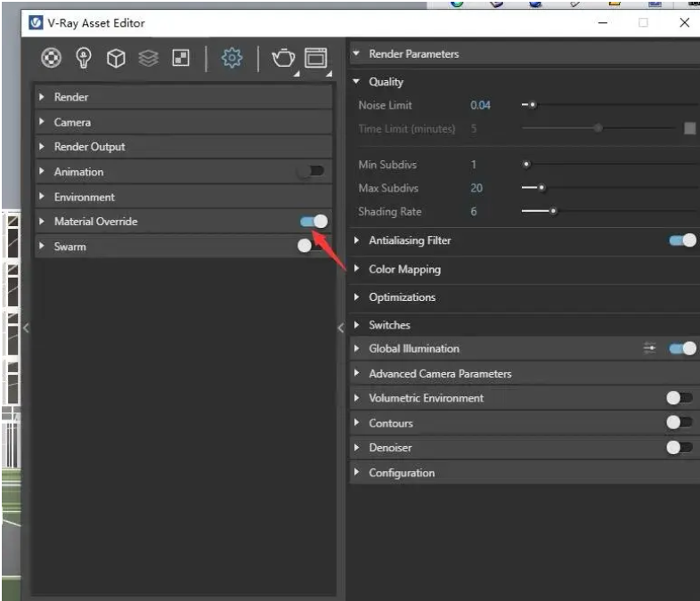Expand the Denoiser section arrow
700x601 pixels.
pos(356,447)
